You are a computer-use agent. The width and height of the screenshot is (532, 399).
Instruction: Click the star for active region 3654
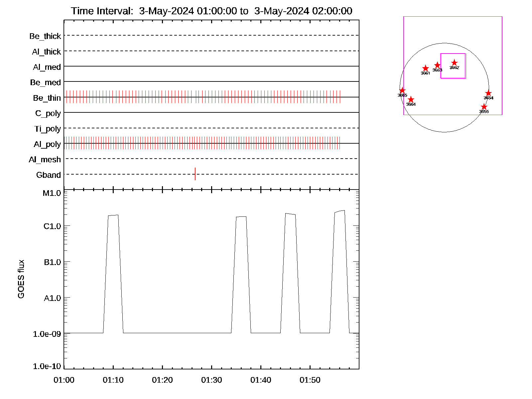coord(488,93)
